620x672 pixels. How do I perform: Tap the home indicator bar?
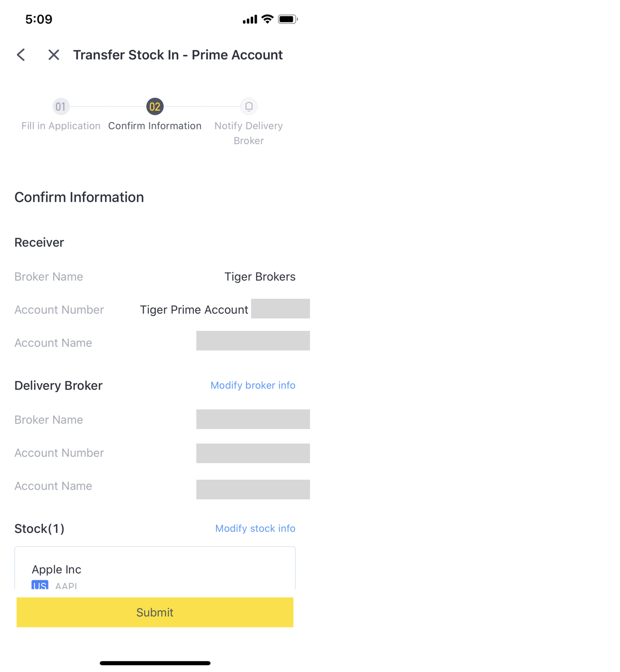point(155,663)
